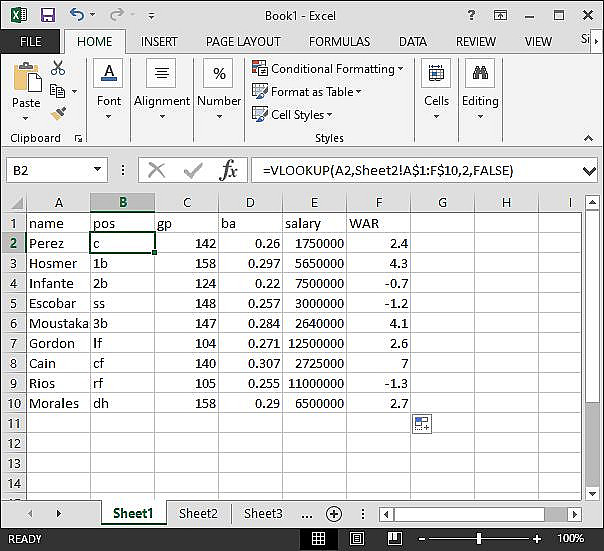Collapse the ribbon with the caret
The height and width of the screenshot is (551, 604).
[x=588, y=138]
